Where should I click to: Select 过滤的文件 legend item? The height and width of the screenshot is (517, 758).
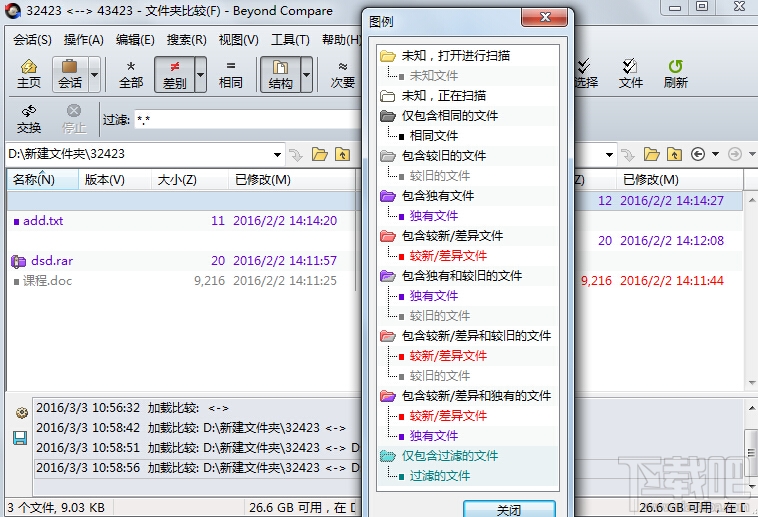pyautogui.click(x=439, y=476)
